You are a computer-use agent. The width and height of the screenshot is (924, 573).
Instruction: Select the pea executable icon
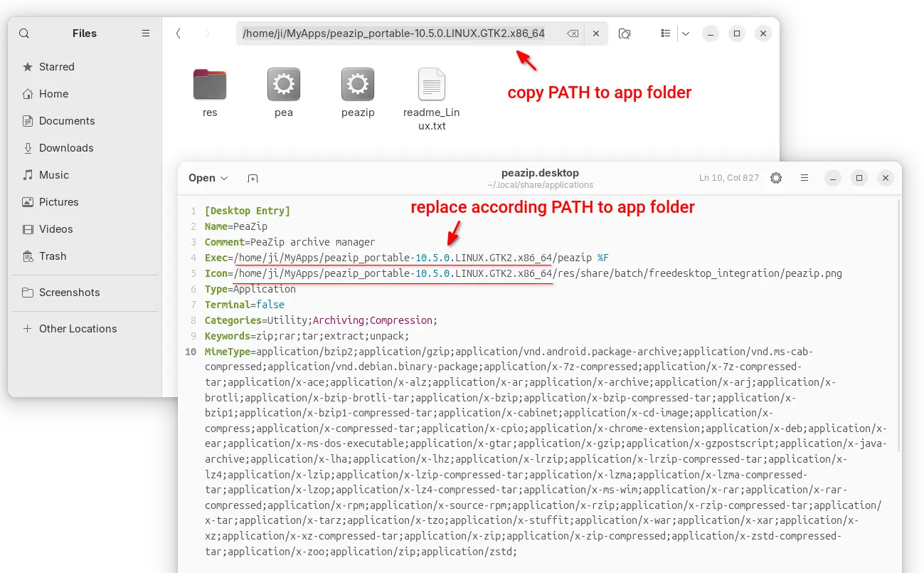point(284,85)
